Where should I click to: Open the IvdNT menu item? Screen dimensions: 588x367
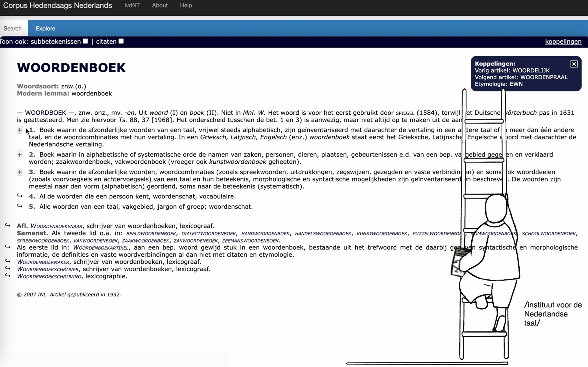coord(132,5)
